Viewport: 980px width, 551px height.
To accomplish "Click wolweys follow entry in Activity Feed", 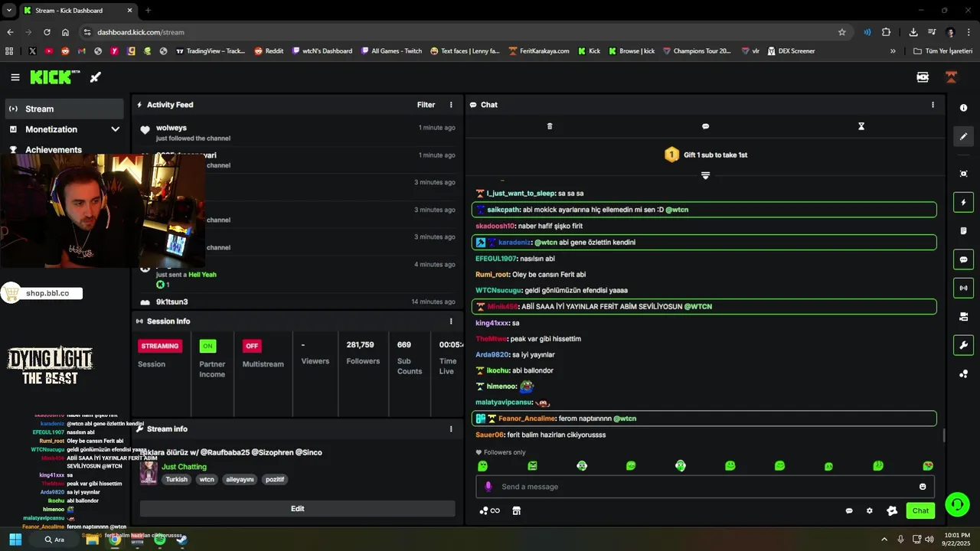I will point(297,132).
